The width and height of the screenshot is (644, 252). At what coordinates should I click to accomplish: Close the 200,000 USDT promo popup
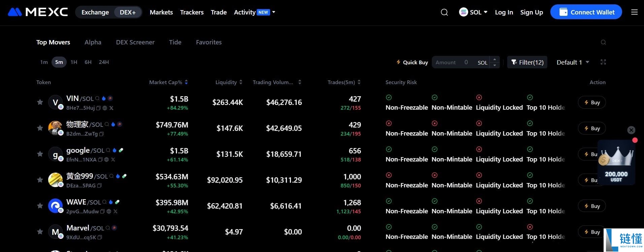pos(631,130)
